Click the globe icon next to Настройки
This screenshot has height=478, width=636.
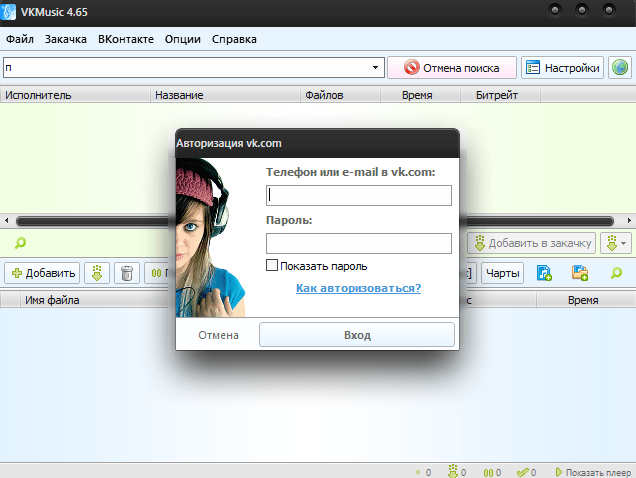620,67
